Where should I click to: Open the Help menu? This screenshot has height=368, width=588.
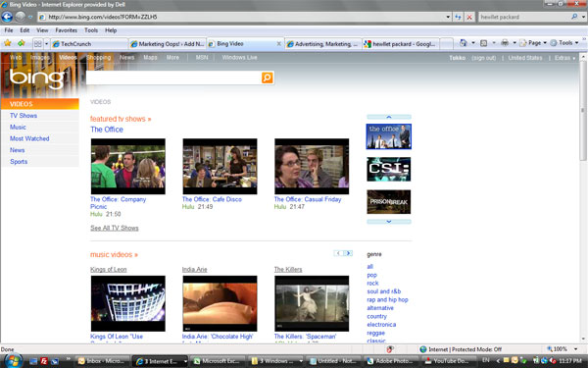pos(111,30)
